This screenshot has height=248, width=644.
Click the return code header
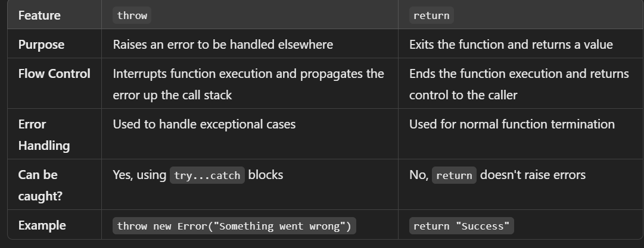[x=431, y=15]
